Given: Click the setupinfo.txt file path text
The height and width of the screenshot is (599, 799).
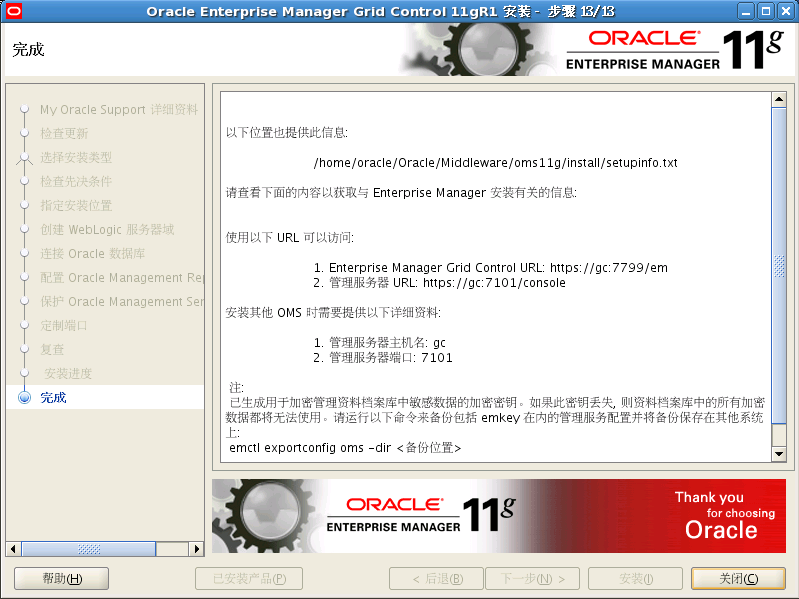Looking at the screenshot, I should point(495,163).
